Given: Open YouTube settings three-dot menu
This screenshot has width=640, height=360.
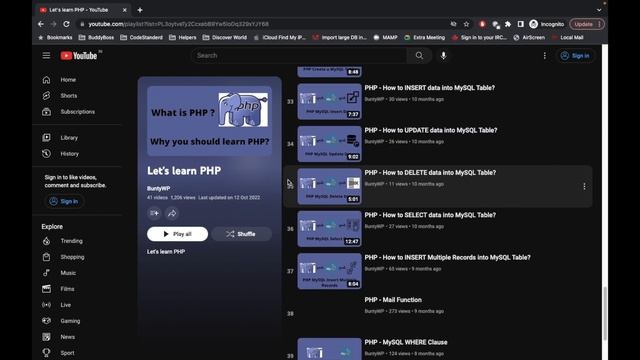Looking at the screenshot, I should pyautogui.click(x=544, y=56).
